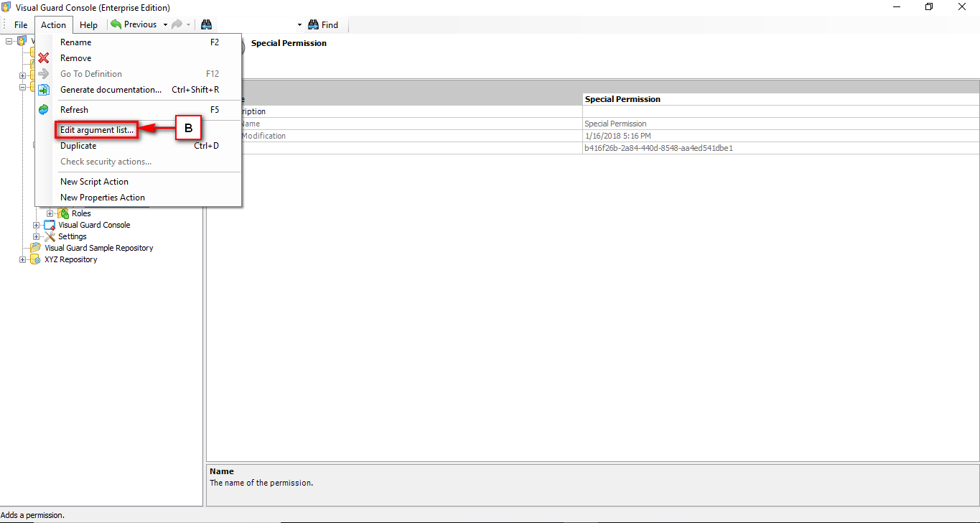This screenshot has width=980, height=523.
Task: Expand the Settings tree node
Action: pyautogui.click(x=37, y=236)
